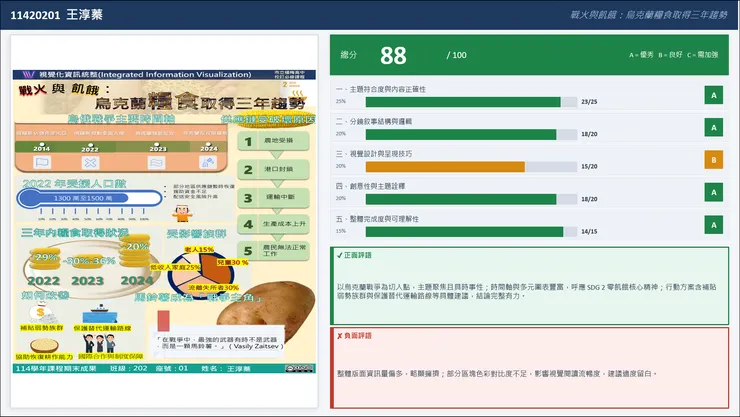Click the coin stack labeled -29%

[45, 259]
